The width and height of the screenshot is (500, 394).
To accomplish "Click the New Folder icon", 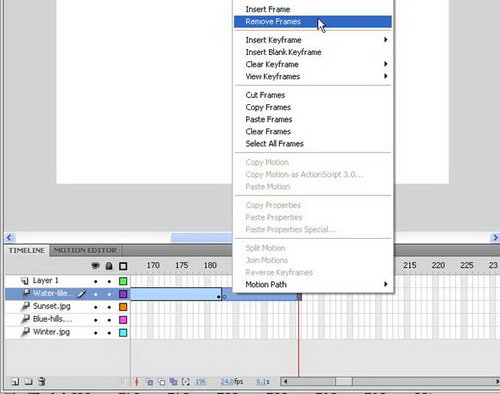I will tap(28, 381).
